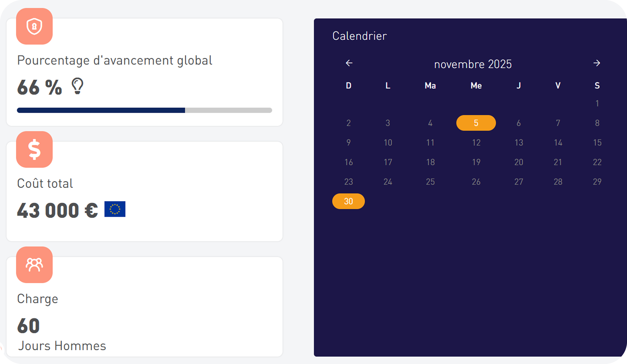The width and height of the screenshot is (627, 364).
Task: Open the month selector by clicking novembre 2025
Action: [473, 64]
